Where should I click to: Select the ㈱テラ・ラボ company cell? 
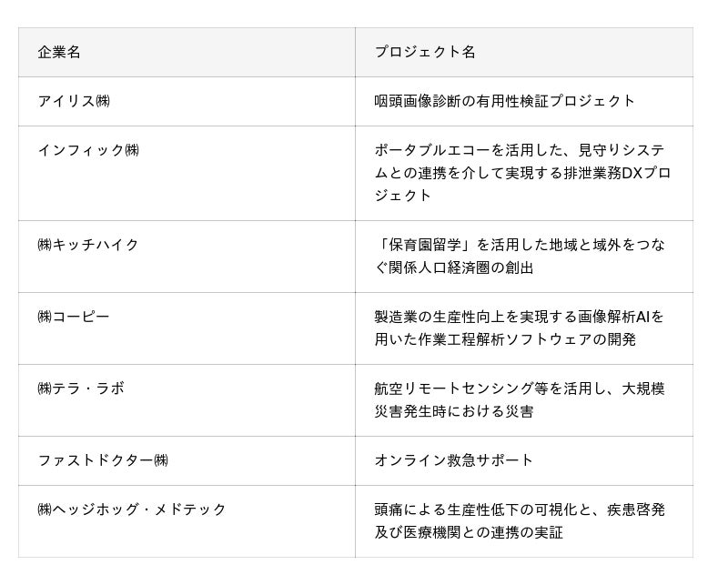pos(81,389)
